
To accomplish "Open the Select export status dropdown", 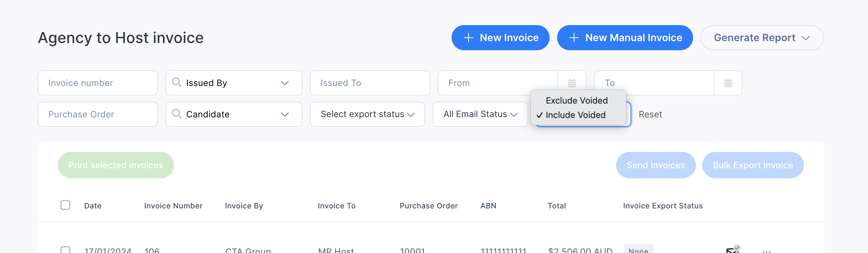I will [367, 115].
